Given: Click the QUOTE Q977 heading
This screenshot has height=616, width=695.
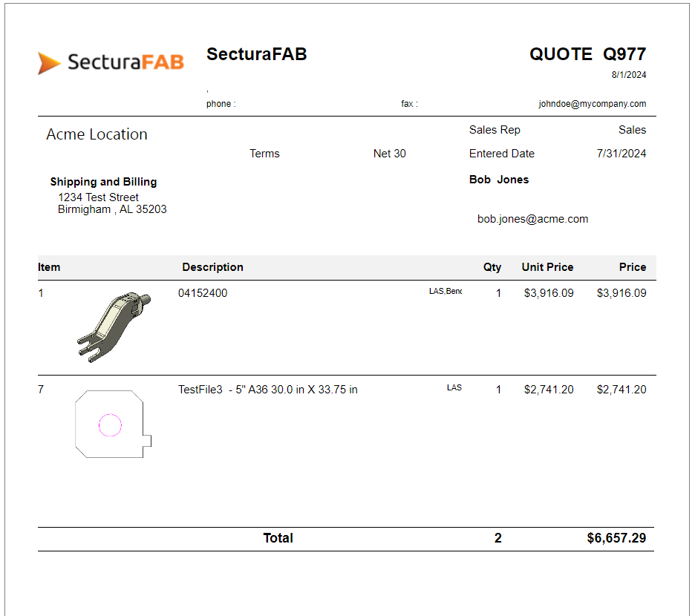Looking at the screenshot, I should pyautogui.click(x=587, y=54).
